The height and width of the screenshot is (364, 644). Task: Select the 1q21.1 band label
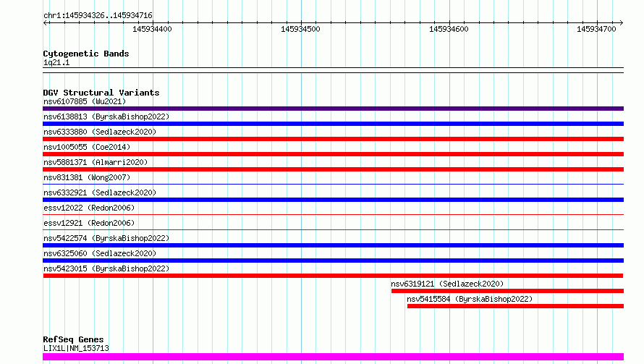56,62
